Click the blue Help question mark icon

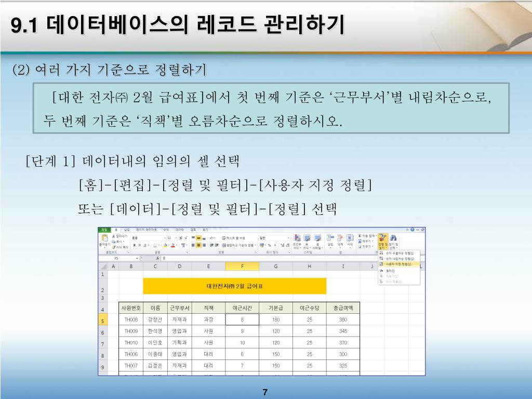(412, 230)
